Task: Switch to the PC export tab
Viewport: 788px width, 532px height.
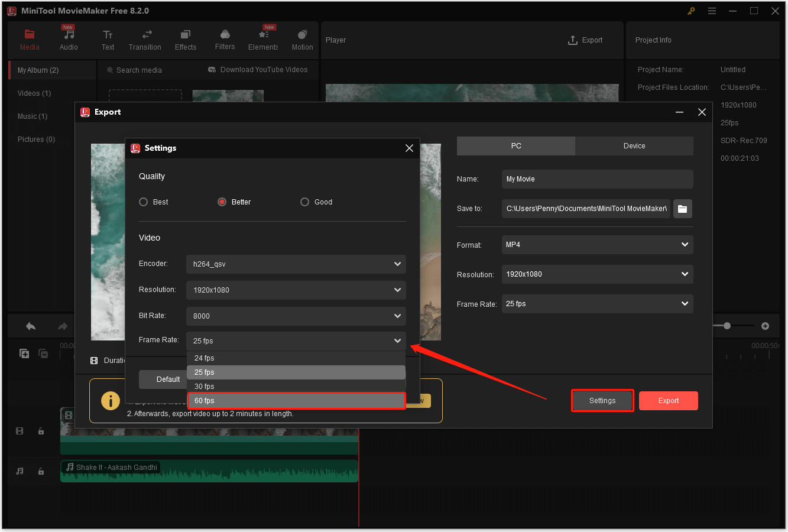Action: pyautogui.click(x=516, y=146)
